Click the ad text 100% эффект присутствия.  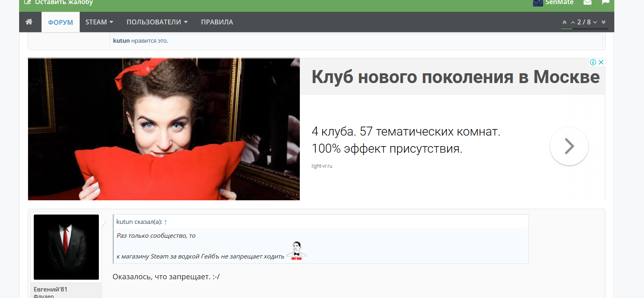pos(387,149)
